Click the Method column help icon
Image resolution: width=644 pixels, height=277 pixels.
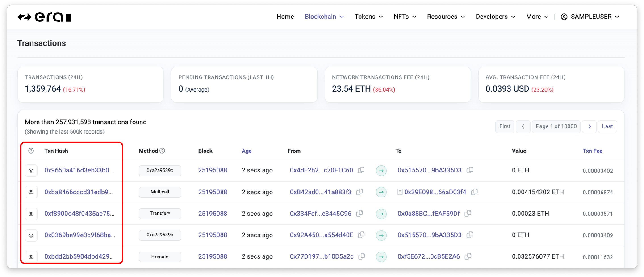click(x=162, y=151)
